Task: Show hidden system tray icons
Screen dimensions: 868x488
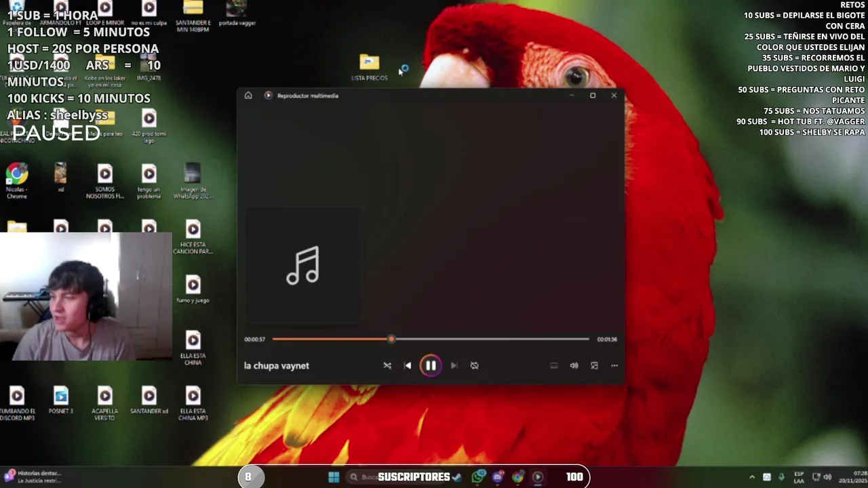Action: pyautogui.click(x=751, y=477)
